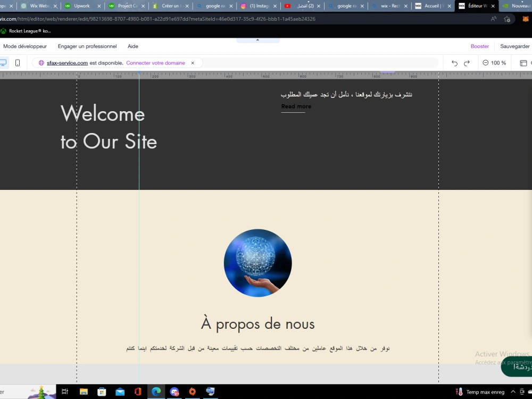The height and width of the screenshot is (399, 532).
Task: Open Mode développeur menu
Action: coord(25,46)
